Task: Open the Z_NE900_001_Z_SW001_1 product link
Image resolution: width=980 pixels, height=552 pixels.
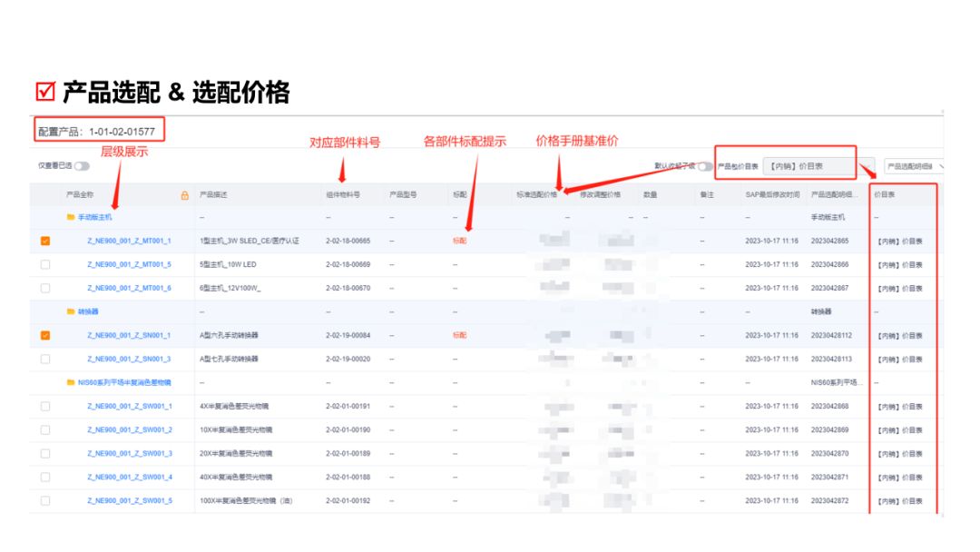Action: coord(130,407)
